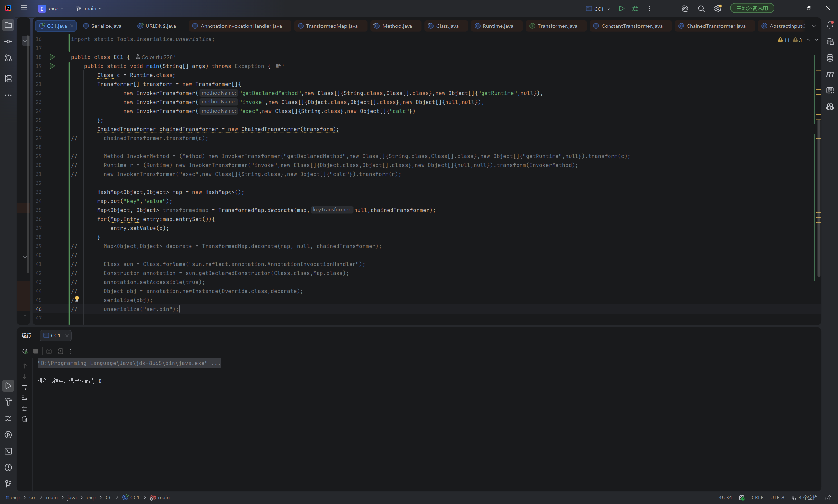838x504 pixels.
Task: Click the java.exe command line link
Action: click(129, 363)
